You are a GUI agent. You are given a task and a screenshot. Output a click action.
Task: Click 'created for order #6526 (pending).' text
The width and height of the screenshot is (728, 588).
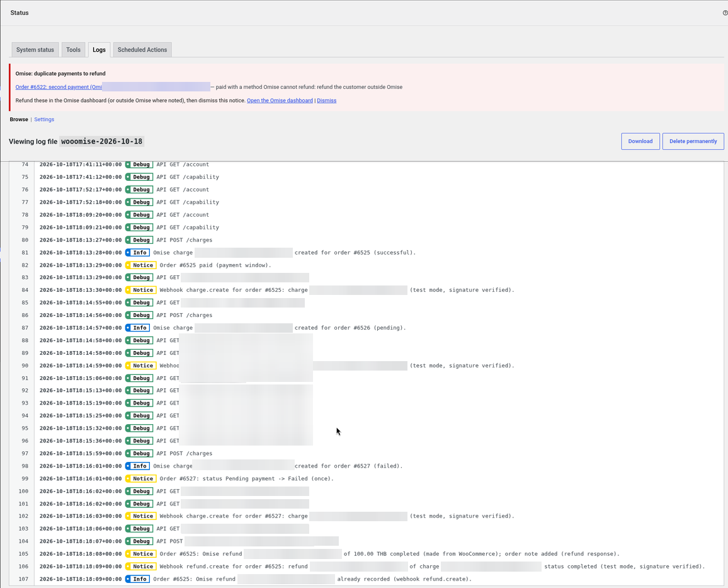point(350,328)
